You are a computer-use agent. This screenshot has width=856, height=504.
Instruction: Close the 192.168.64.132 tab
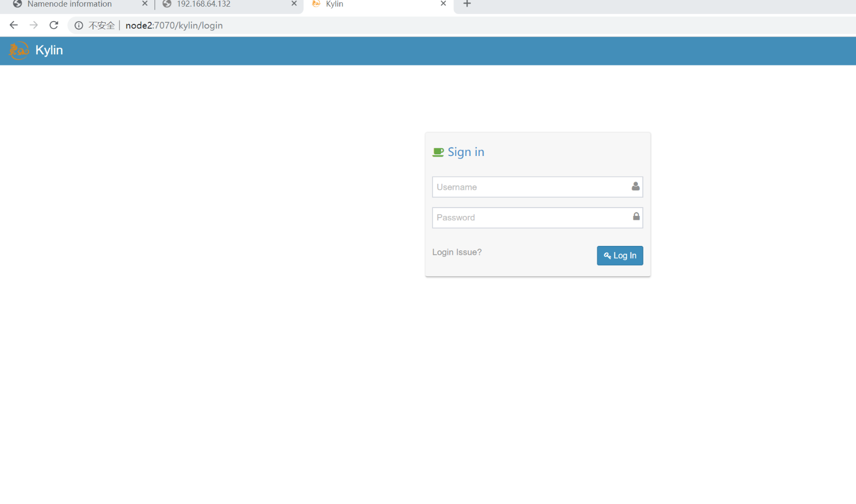pos(294,4)
